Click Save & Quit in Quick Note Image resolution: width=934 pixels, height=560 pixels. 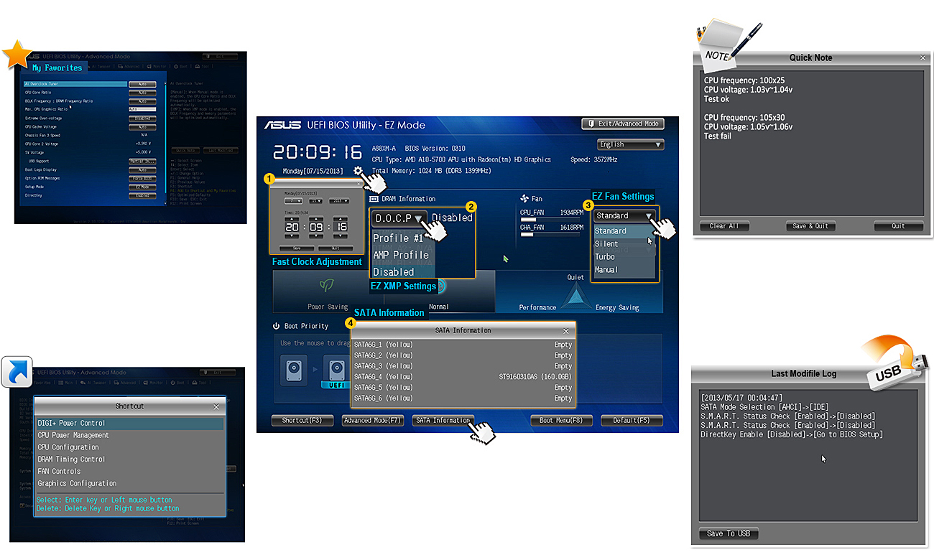pyautogui.click(x=810, y=226)
